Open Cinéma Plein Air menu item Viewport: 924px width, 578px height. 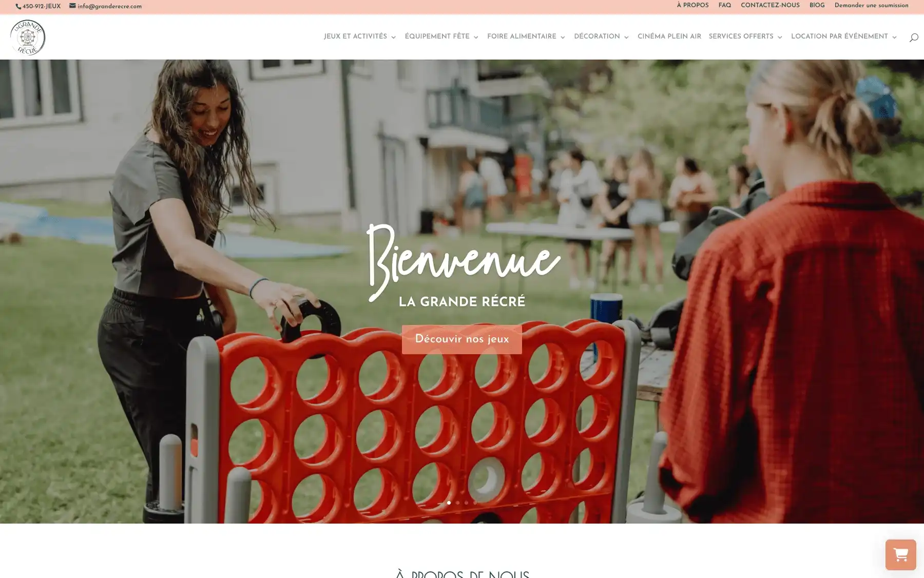[x=669, y=36]
